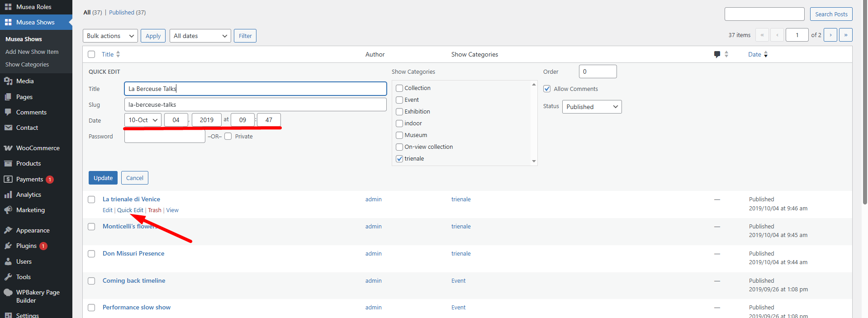Click the Users person icon
Image resolution: width=868 pixels, height=318 pixels.
(x=8, y=261)
